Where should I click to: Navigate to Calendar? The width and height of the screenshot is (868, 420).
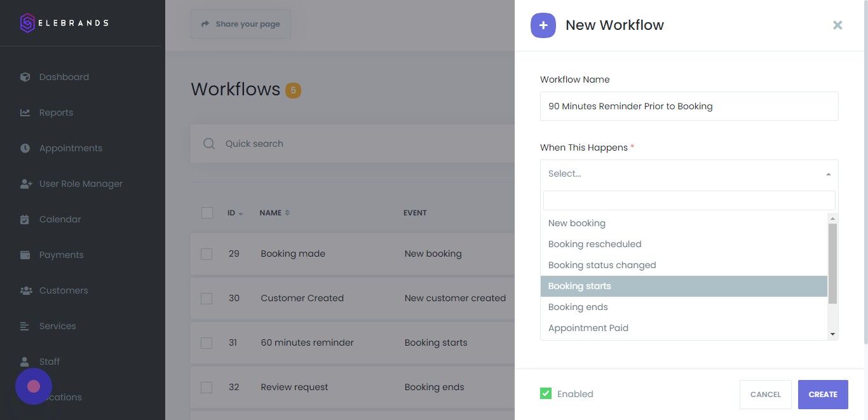pos(60,219)
